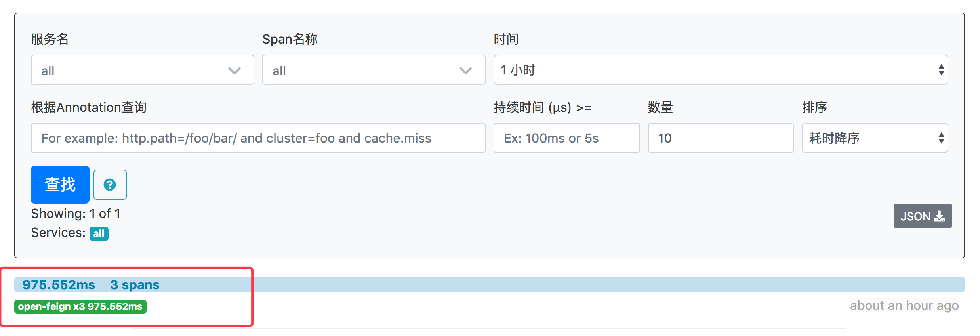Click the 'about an hour ago' timestamp
Viewport: 980px width, 336px height.
[x=904, y=305]
